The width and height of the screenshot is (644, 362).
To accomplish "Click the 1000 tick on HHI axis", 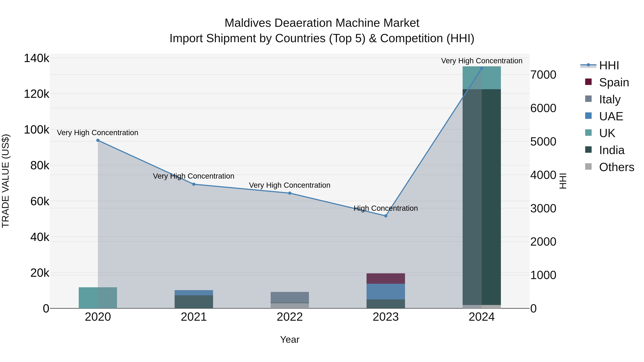I will pos(543,275).
